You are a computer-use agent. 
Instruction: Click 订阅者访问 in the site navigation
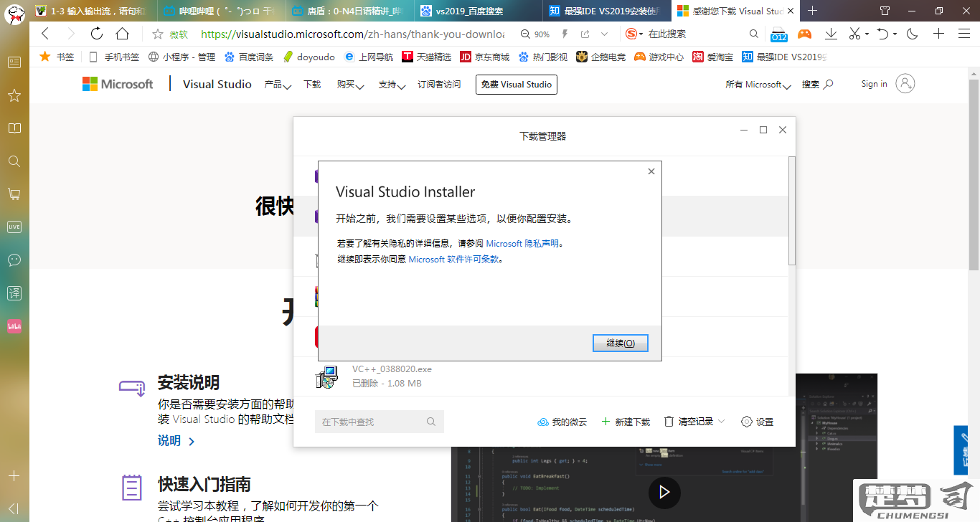[x=439, y=85]
